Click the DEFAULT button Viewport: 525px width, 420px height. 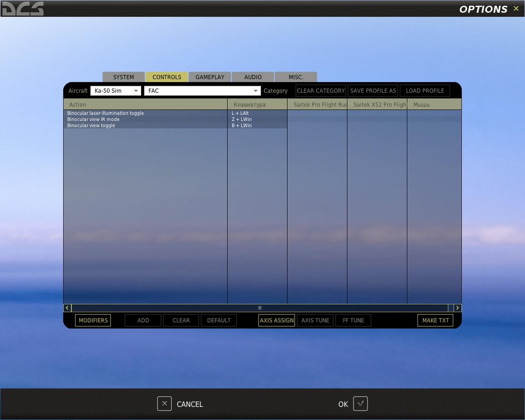tap(219, 320)
